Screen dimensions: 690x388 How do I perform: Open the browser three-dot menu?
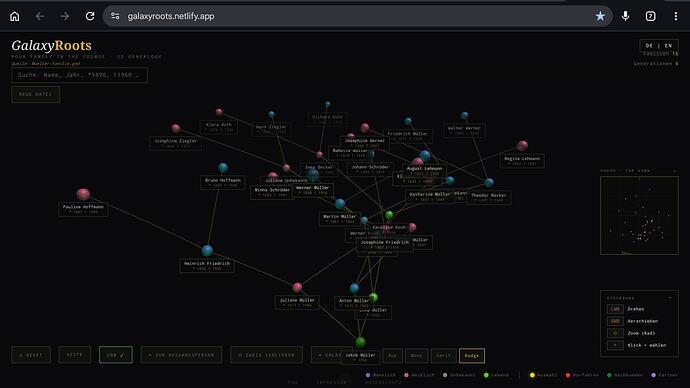pyautogui.click(x=675, y=16)
